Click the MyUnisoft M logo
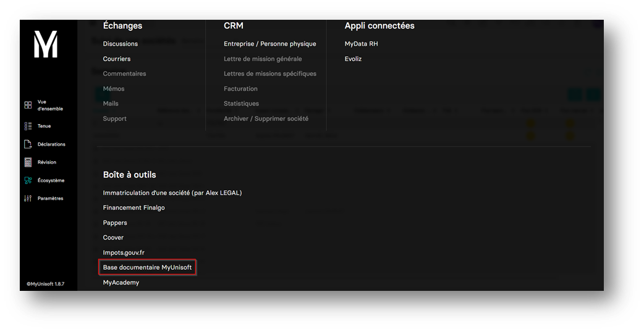644x331 pixels. pos(46,44)
